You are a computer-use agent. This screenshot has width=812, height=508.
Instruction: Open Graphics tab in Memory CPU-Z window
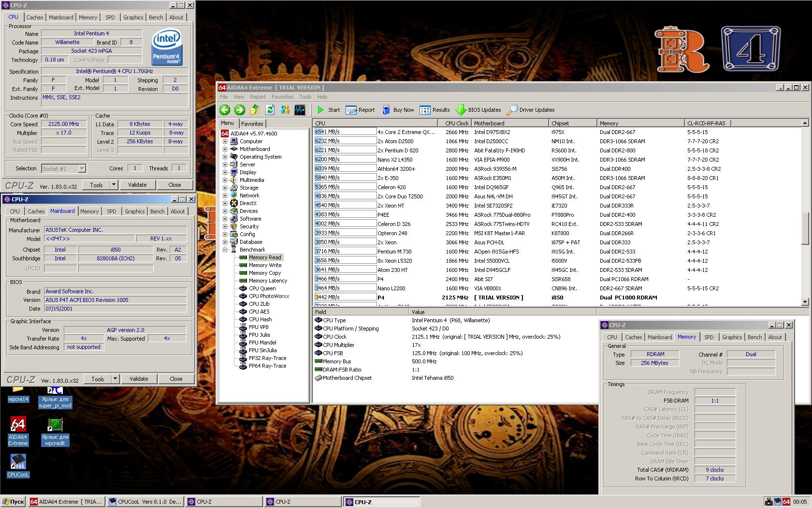point(732,337)
